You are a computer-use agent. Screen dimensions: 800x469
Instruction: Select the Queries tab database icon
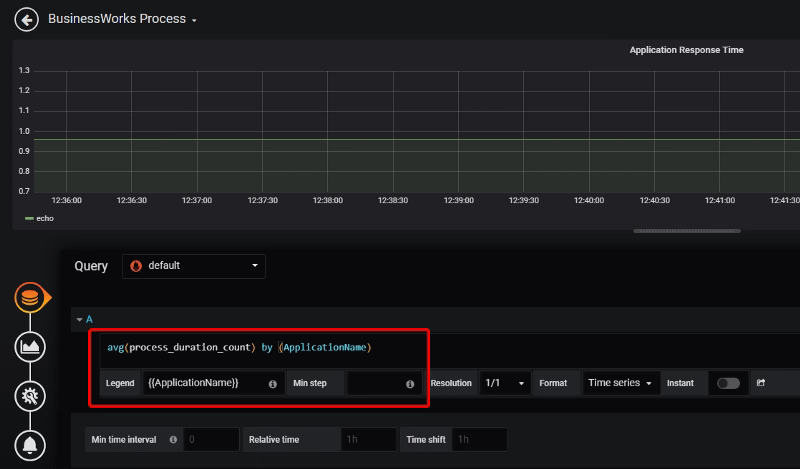coord(30,298)
